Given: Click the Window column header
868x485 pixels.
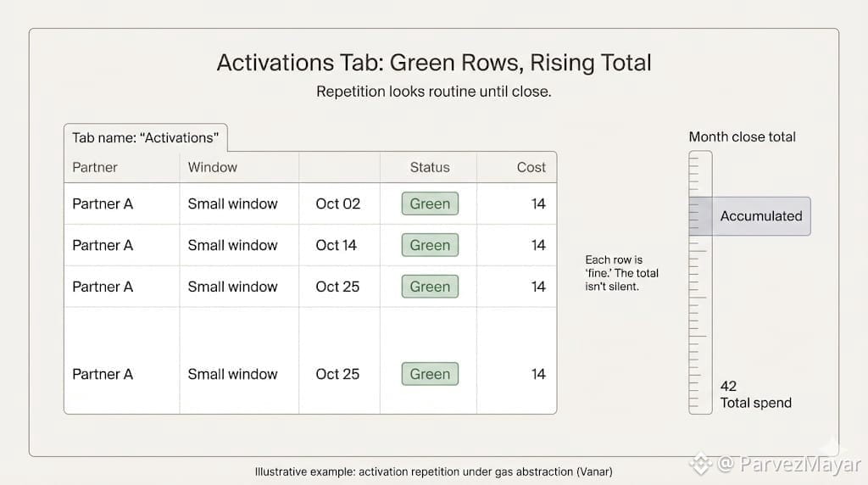Looking at the screenshot, I should point(212,167).
